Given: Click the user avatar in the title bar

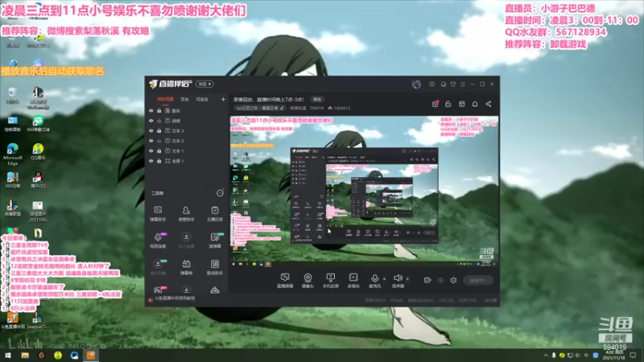Looking at the screenshot, I should 416,84.
